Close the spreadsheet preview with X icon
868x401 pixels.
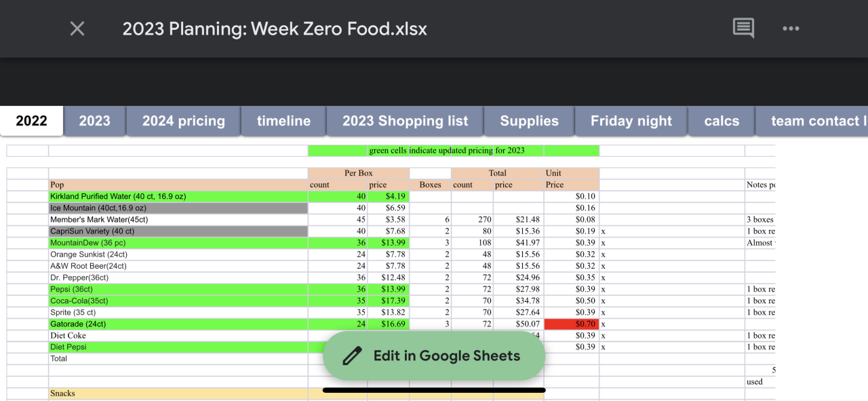77,28
